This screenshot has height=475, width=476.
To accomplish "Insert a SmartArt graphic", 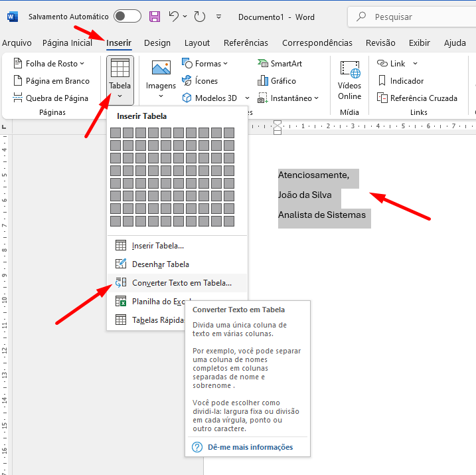I will point(280,64).
